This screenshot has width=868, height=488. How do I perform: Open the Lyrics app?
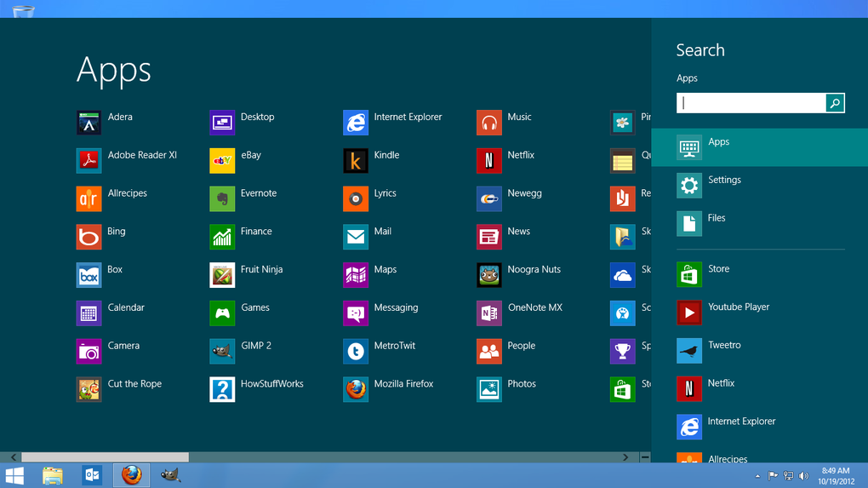(356, 198)
